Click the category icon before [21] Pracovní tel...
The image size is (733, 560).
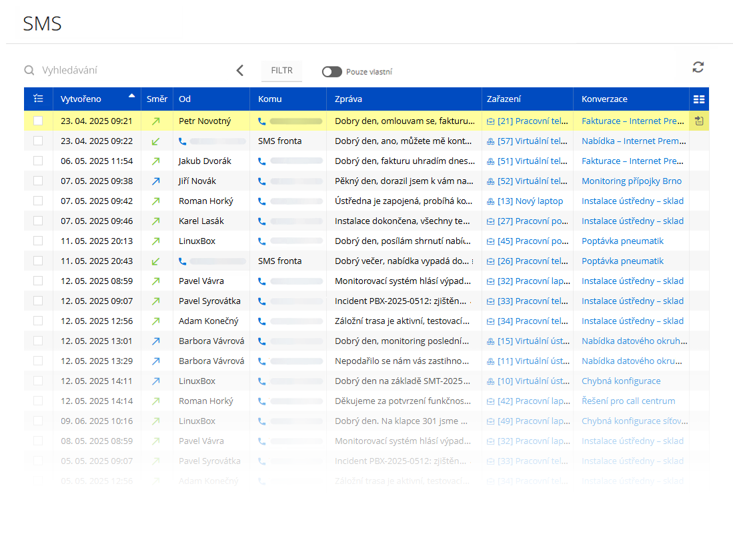tap(490, 121)
